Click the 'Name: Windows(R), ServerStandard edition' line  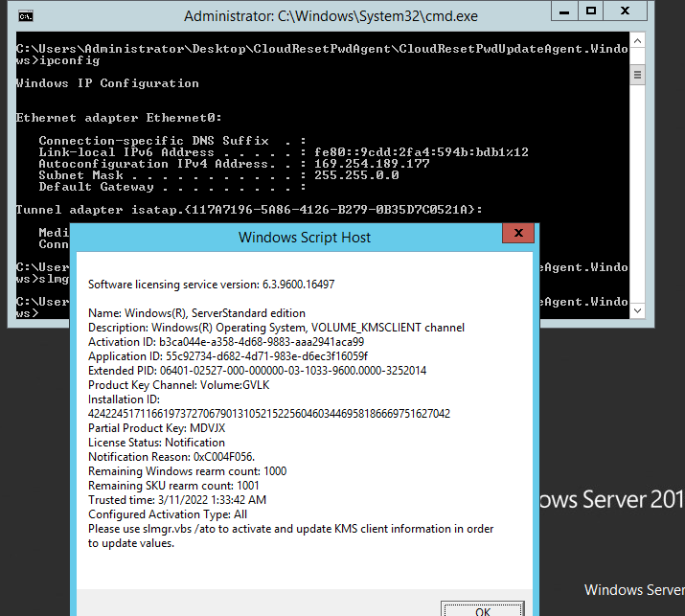pos(196,313)
